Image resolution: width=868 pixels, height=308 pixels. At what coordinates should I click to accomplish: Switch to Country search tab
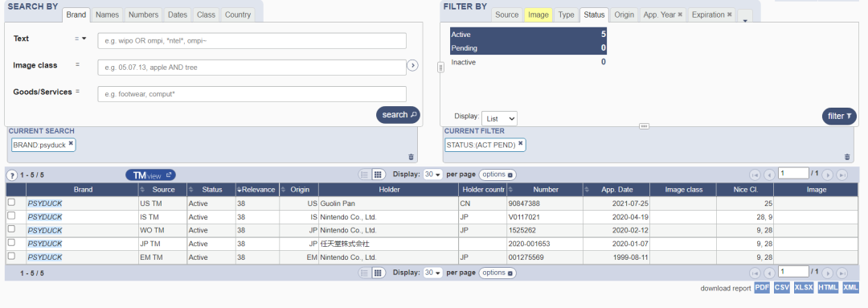238,15
